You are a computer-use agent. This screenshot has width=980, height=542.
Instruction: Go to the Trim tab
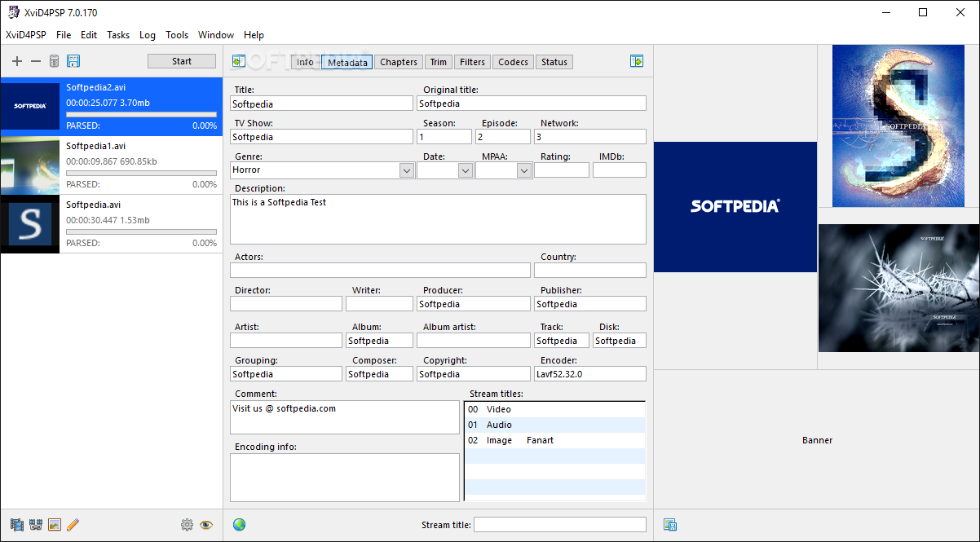[439, 62]
